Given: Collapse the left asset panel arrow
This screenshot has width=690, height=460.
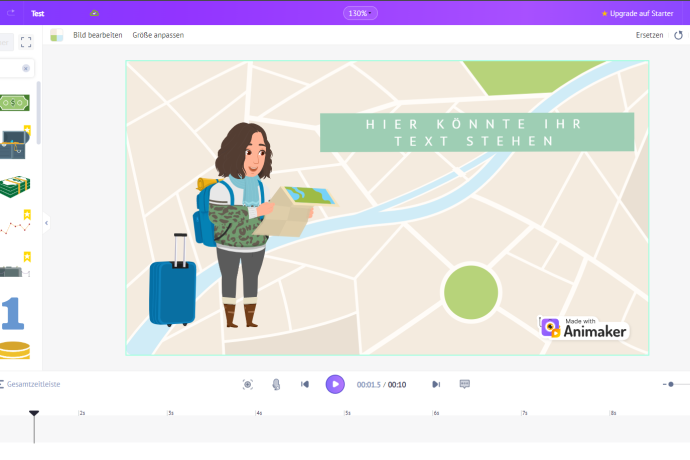Looking at the screenshot, I should (46, 222).
